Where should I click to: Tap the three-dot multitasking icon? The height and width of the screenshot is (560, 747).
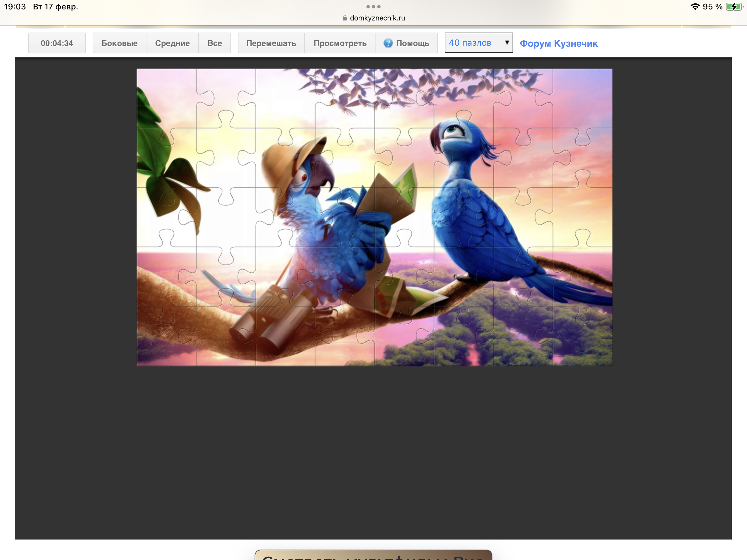(x=373, y=7)
